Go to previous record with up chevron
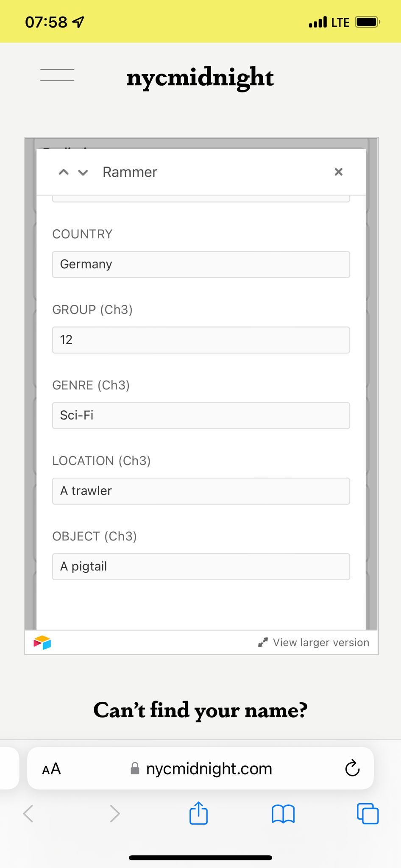This screenshot has height=868, width=401. (64, 172)
